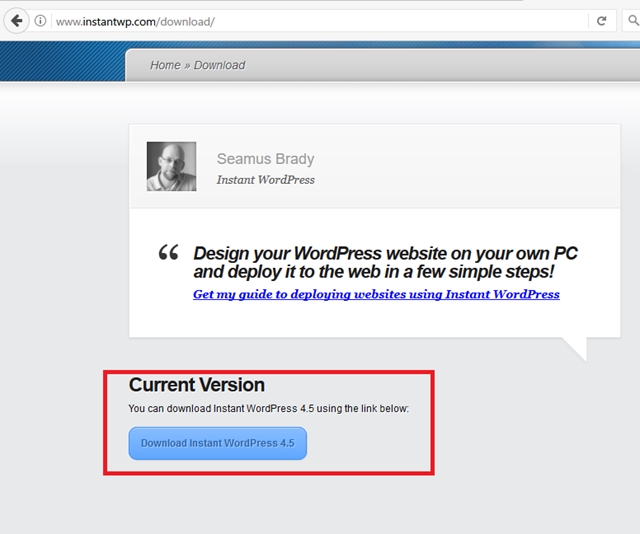Open the site information icon

41,21
